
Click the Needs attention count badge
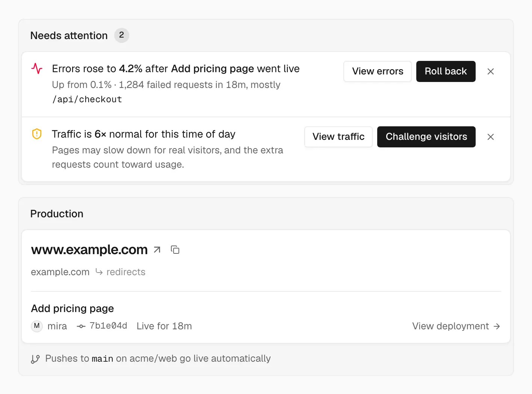point(121,35)
